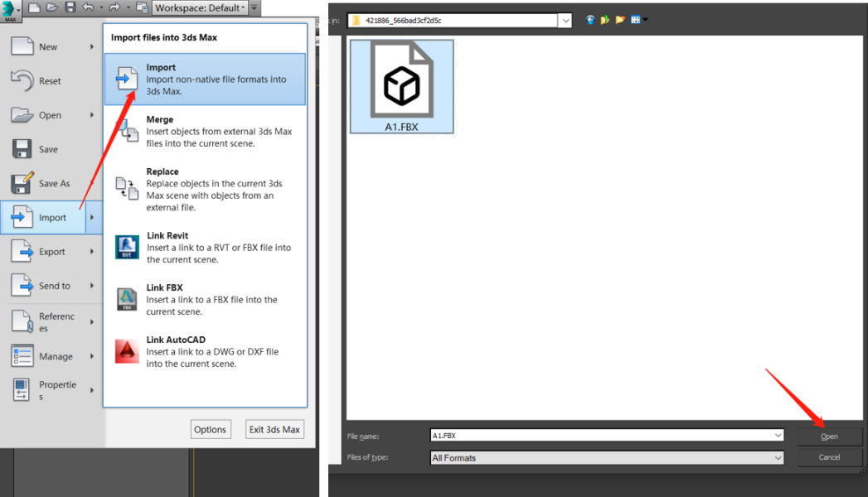Image resolution: width=868 pixels, height=497 pixels.
Task: Click the Create New Folder icon
Action: point(620,20)
